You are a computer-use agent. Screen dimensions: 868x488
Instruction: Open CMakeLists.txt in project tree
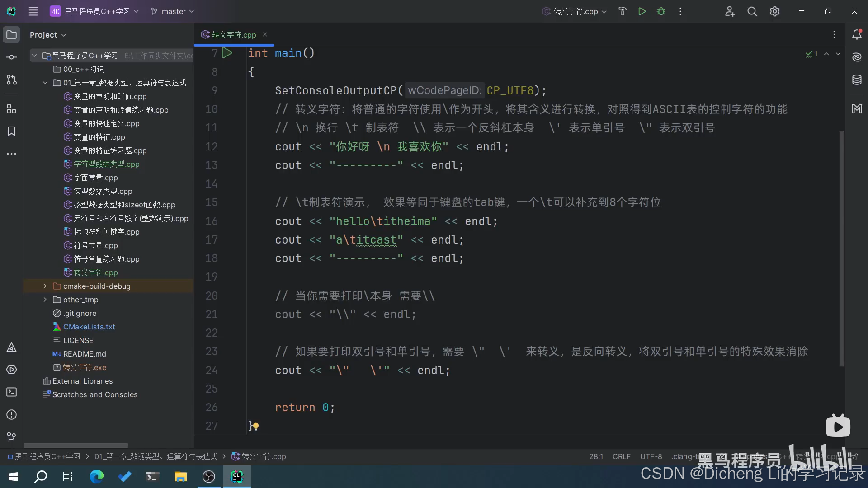pyautogui.click(x=89, y=327)
